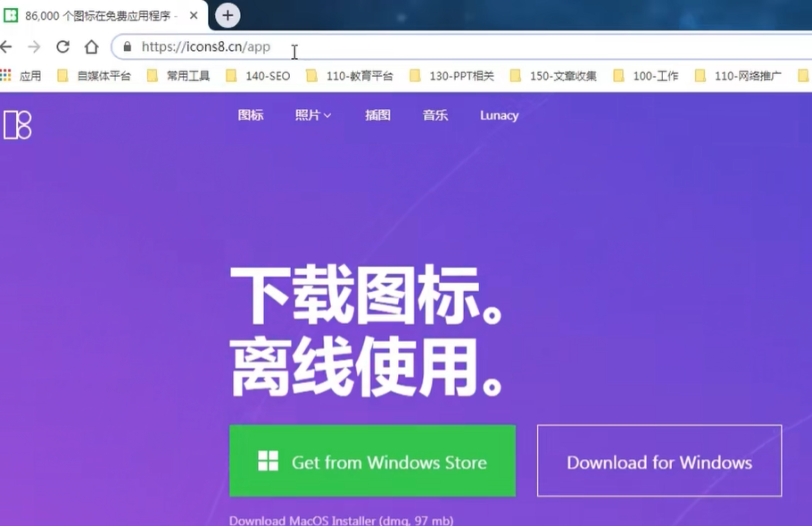
Task: Open the 插图 navigation menu item
Action: coord(377,115)
